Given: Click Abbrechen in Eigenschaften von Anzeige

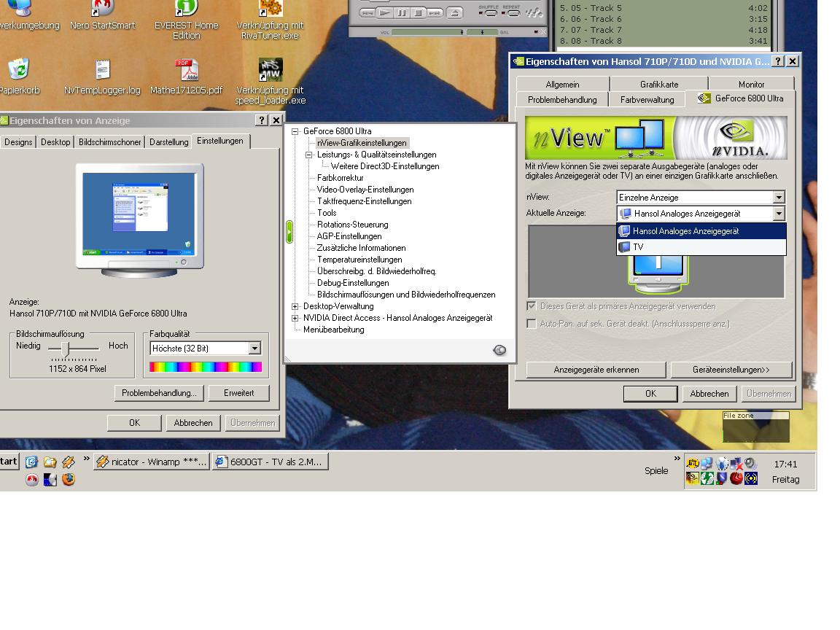Looking at the screenshot, I should (192, 423).
